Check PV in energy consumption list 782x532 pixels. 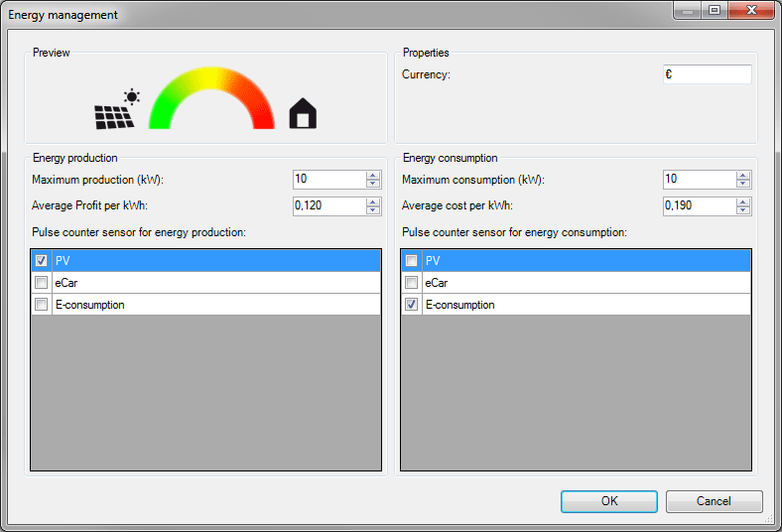(411, 260)
